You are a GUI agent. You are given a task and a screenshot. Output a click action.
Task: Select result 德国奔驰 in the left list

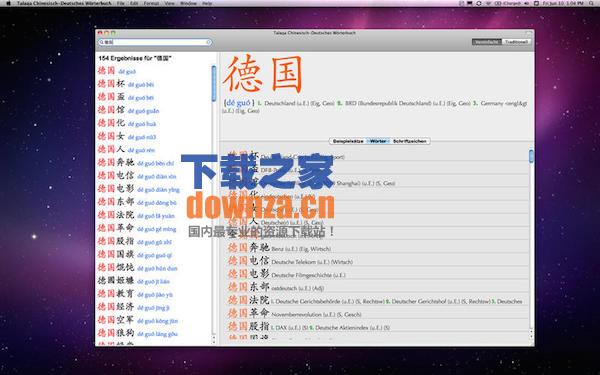pos(135,163)
